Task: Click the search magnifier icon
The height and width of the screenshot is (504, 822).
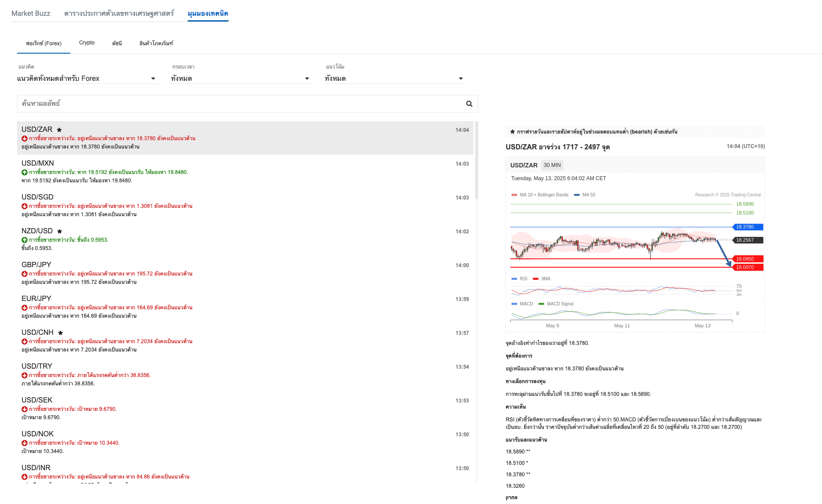Action: coord(469,104)
